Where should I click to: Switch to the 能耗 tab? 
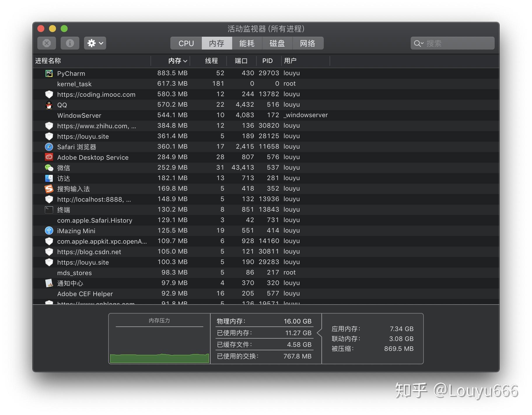247,43
